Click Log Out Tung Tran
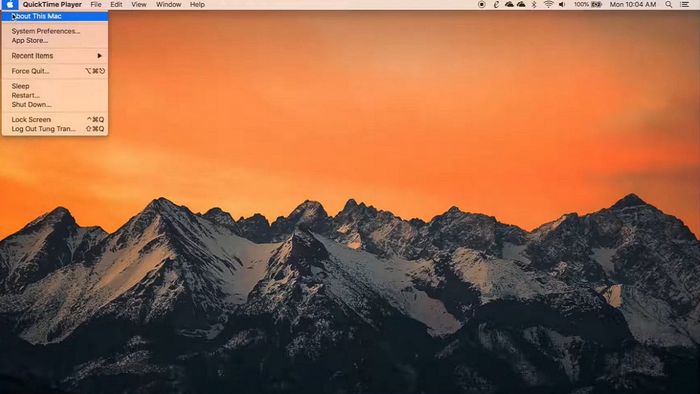The height and width of the screenshot is (394, 700). pos(54,129)
